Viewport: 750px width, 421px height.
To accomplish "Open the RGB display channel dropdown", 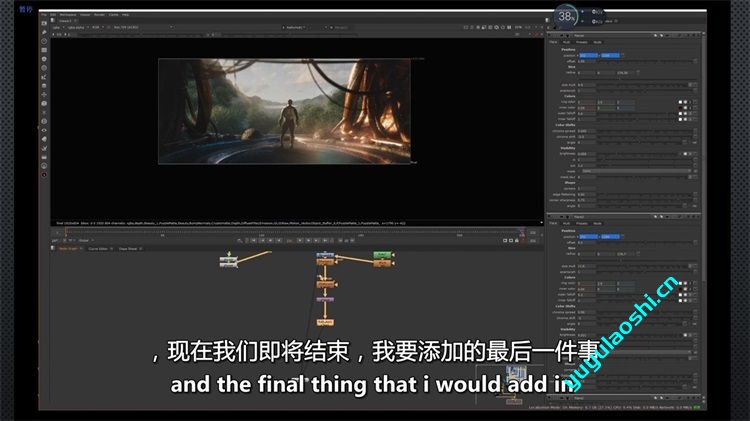I will click(x=98, y=27).
